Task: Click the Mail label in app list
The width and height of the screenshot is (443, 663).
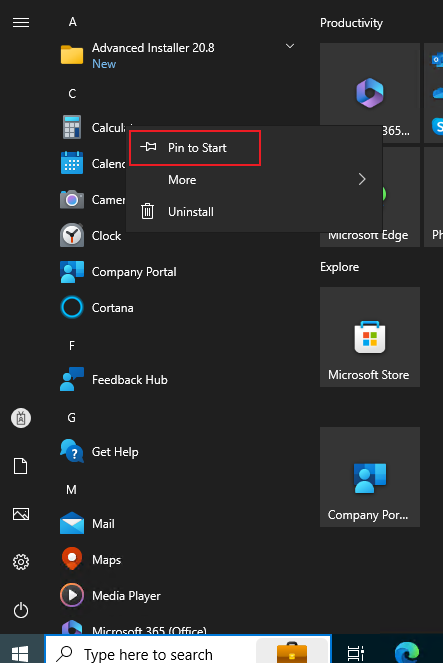Action: tap(103, 524)
